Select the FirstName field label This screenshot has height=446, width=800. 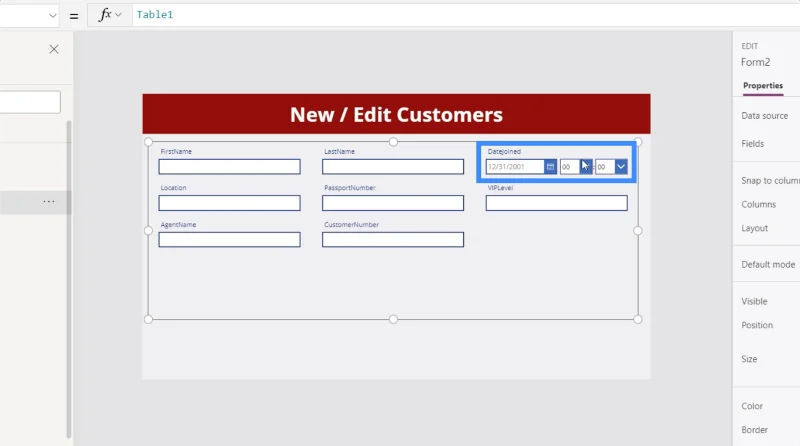coord(176,152)
